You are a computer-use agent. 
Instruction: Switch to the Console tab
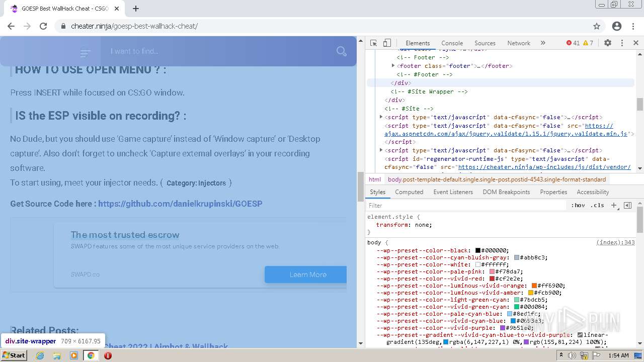click(x=452, y=43)
